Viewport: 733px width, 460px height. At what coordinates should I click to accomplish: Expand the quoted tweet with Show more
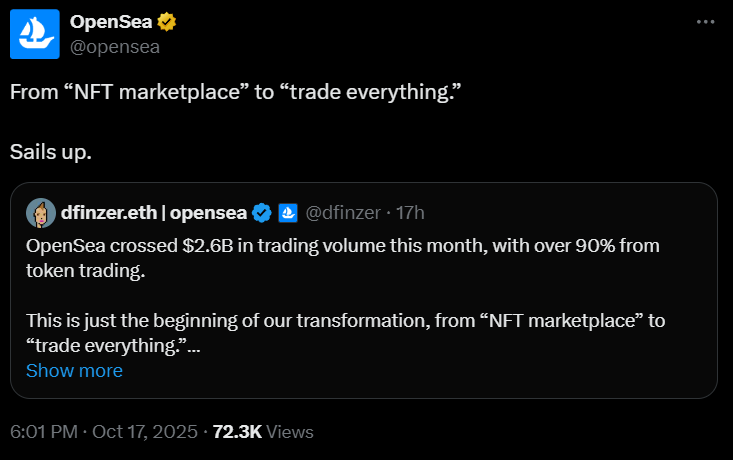[74, 371]
